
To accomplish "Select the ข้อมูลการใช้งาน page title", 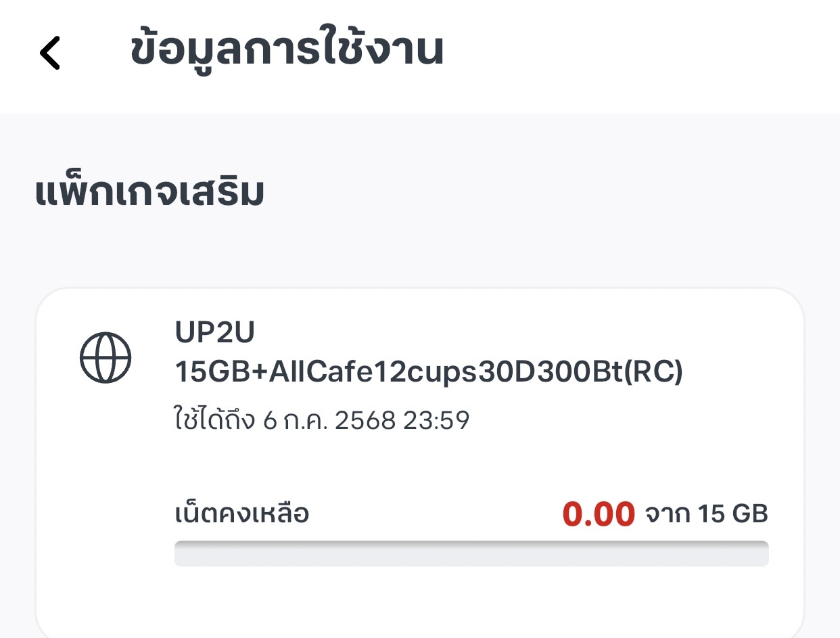I will pos(287,50).
